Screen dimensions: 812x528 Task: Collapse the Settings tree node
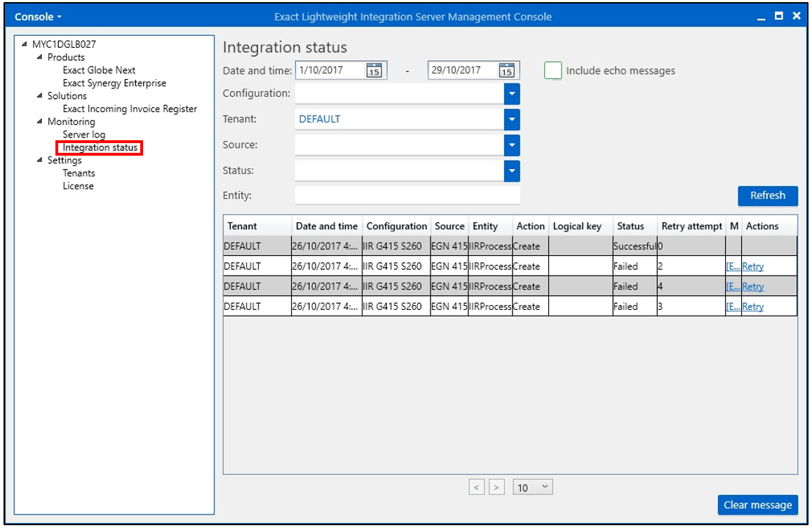(40, 160)
